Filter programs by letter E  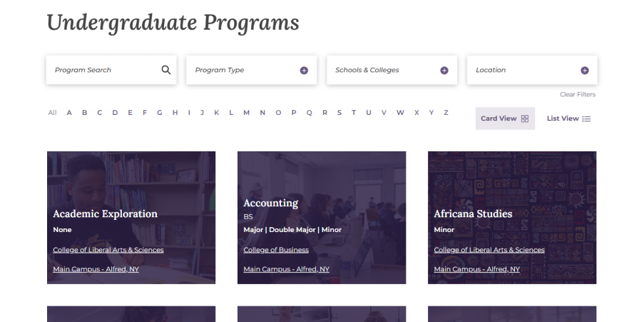(130, 113)
